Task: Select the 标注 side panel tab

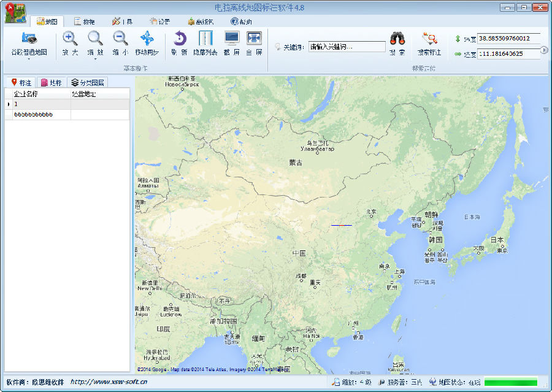Action: [21, 82]
